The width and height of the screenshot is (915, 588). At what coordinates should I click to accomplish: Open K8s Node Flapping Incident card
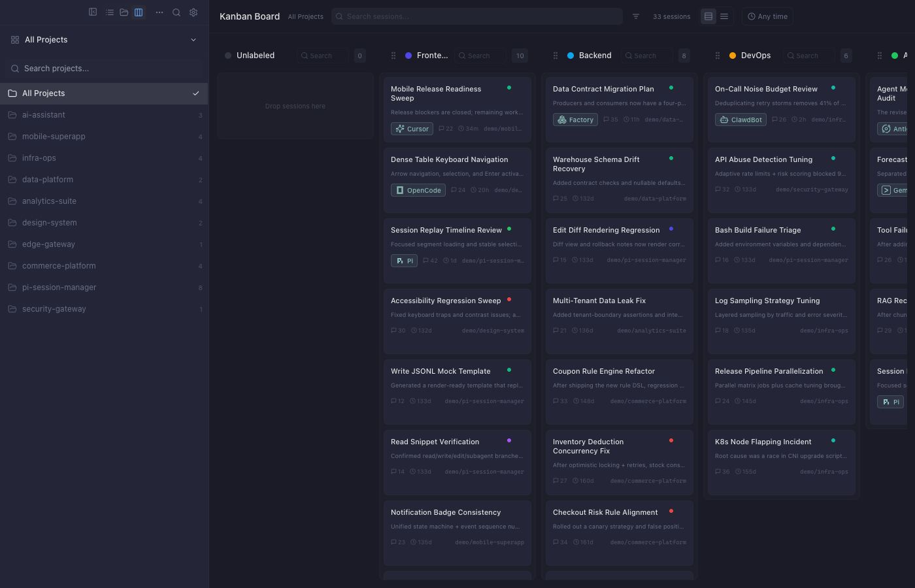(x=782, y=463)
